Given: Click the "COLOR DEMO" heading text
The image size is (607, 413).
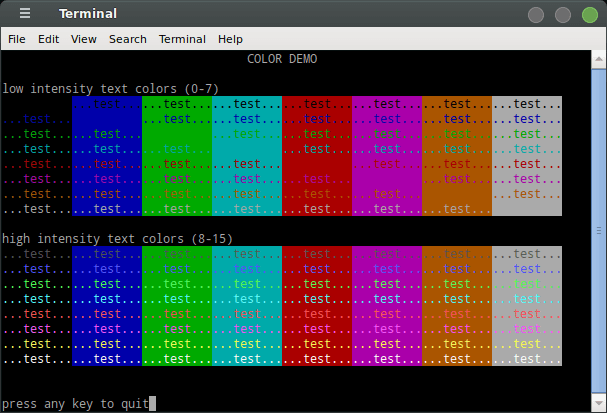Looking at the screenshot, I should [282, 59].
